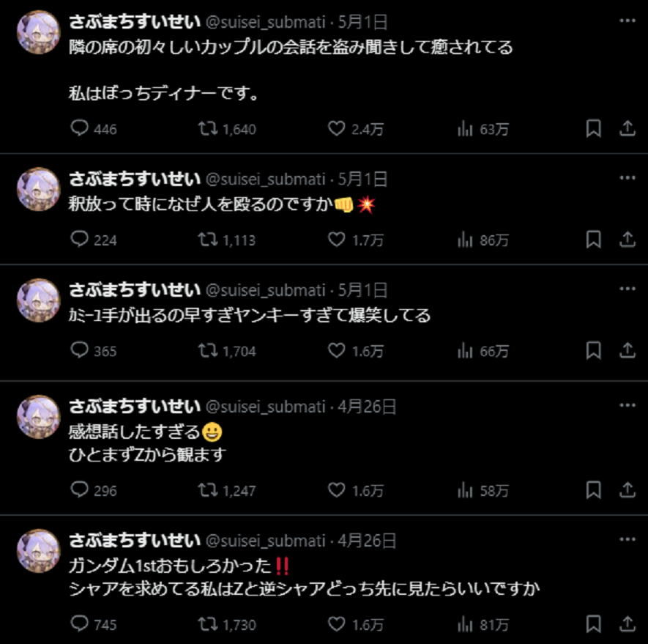Open more options on the 感想話したすぎる tweet
This screenshot has height=644, width=648.
pyautogui.click(x=627, y=405)
